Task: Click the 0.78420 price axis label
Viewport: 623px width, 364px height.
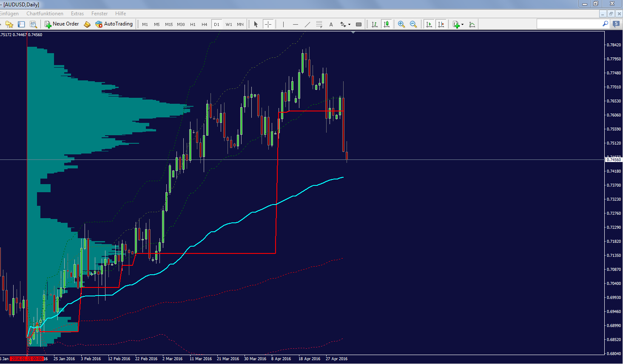Action: [613, 45]
